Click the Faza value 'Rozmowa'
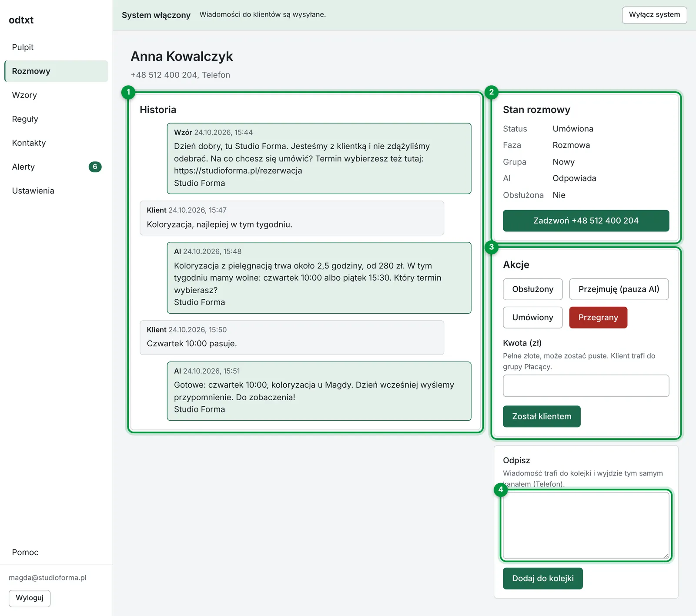 (x=571, y=145)
